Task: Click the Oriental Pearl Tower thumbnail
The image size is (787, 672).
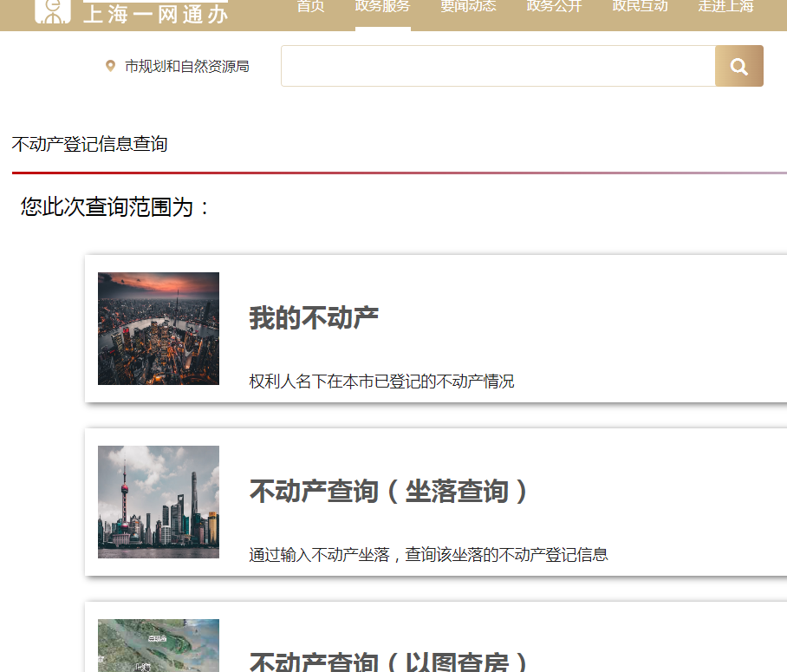Action: [159, 502]
